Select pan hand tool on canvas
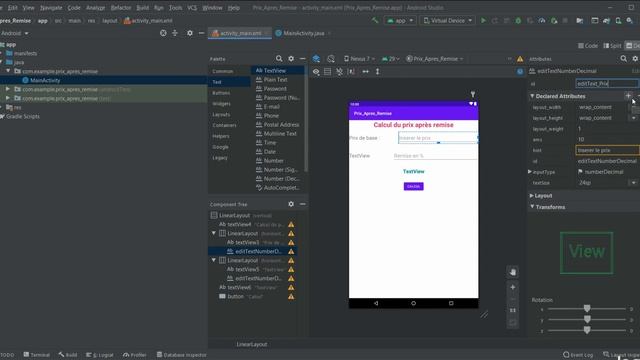The height and width of the screenshot is (360, 640). coord(513,272)
